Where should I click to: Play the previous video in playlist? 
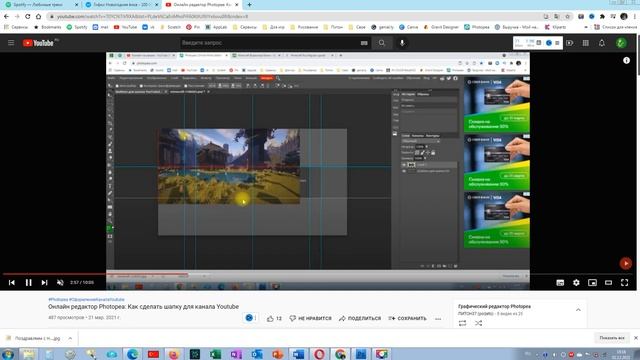coord(12,282)
